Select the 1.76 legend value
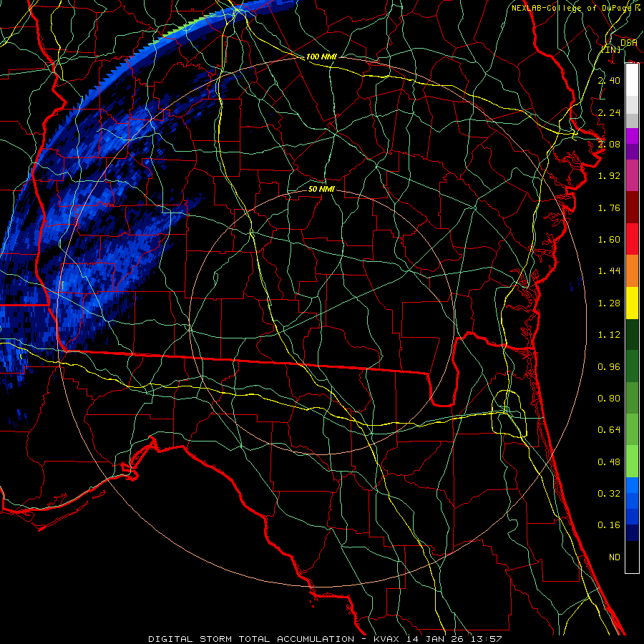 tap(609, 208)
